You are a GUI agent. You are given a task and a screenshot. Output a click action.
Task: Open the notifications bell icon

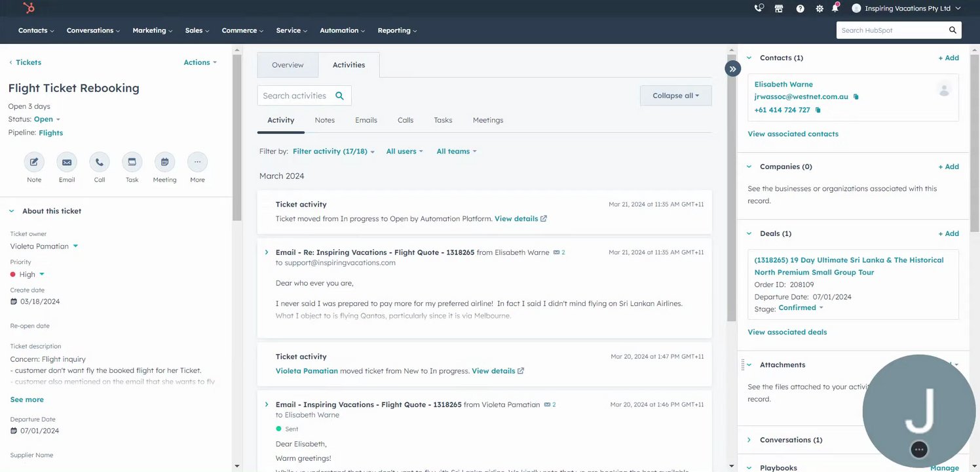pos(835,9)
